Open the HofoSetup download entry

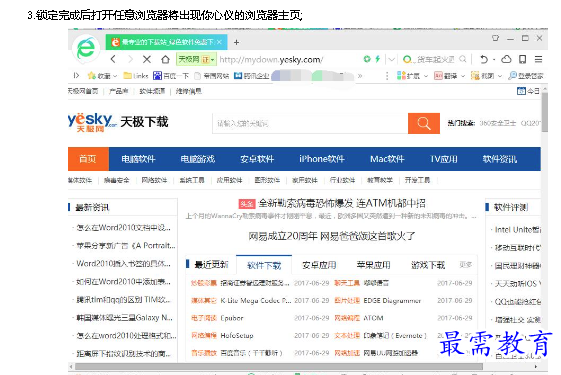(237, 335)
